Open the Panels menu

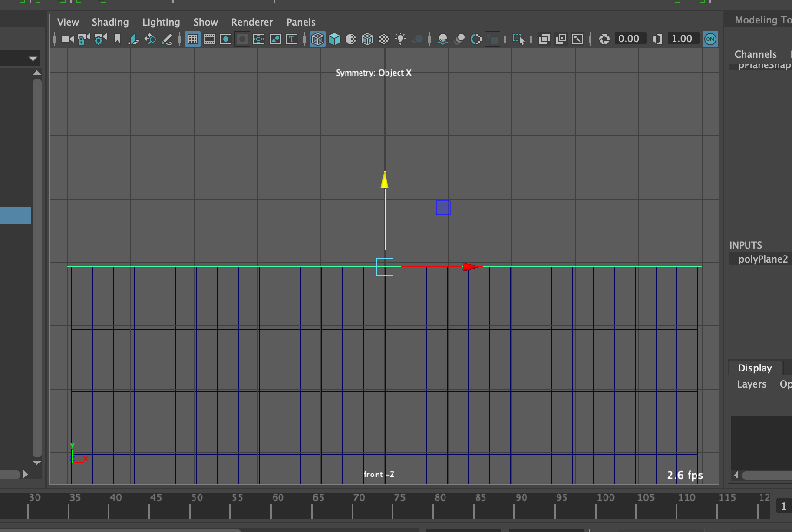(301, 22)
